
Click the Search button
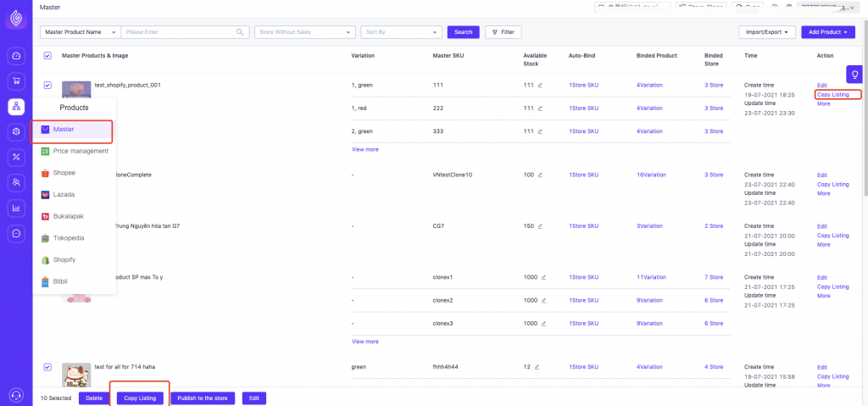(464, 32)
